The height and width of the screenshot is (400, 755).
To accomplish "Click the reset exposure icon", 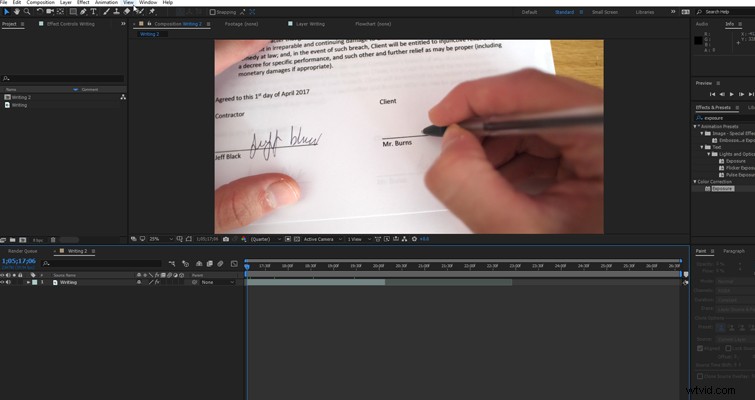I will click(x=414, y=239).
